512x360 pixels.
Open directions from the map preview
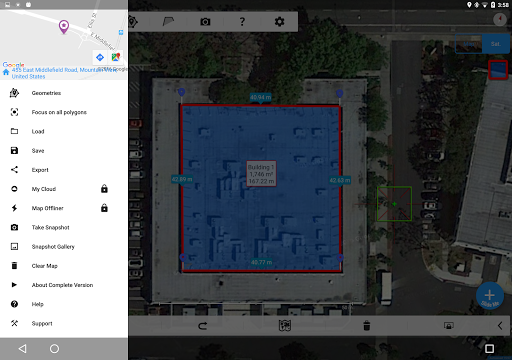(100, 57)
